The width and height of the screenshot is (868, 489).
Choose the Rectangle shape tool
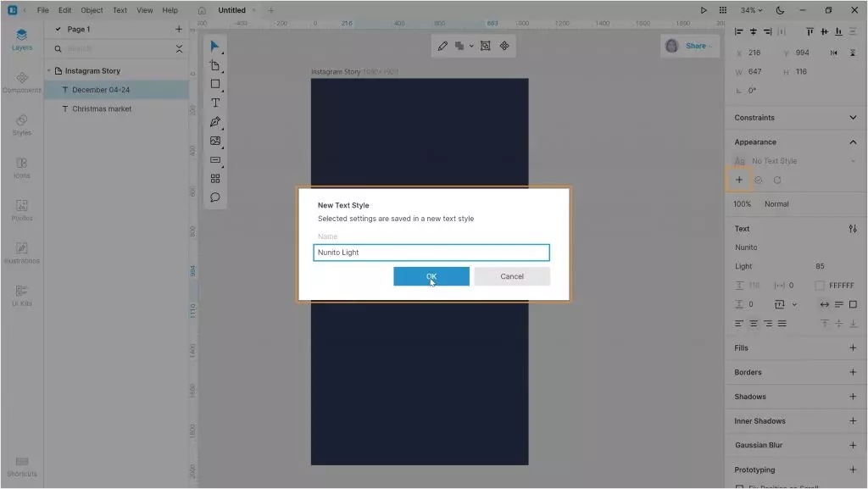pos(215,84)
